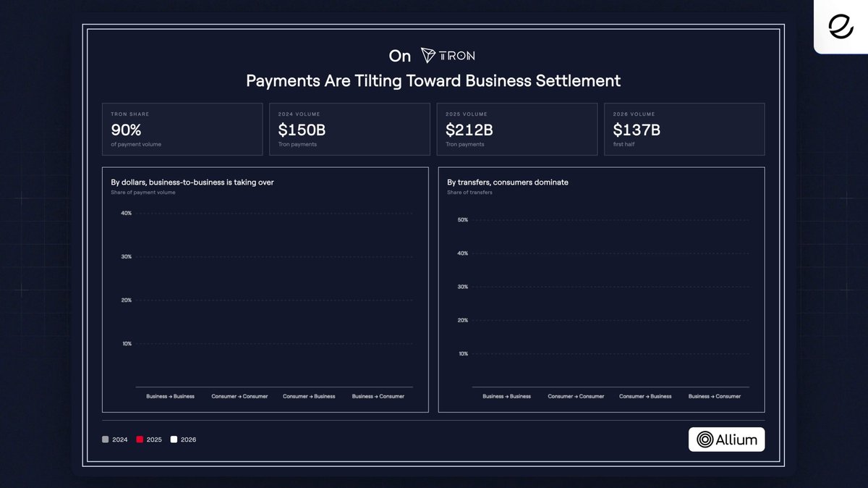Viewport: 868px width, 488px height.
Task: Open the 2025 Volume $212B card
Action: point(517,129)
